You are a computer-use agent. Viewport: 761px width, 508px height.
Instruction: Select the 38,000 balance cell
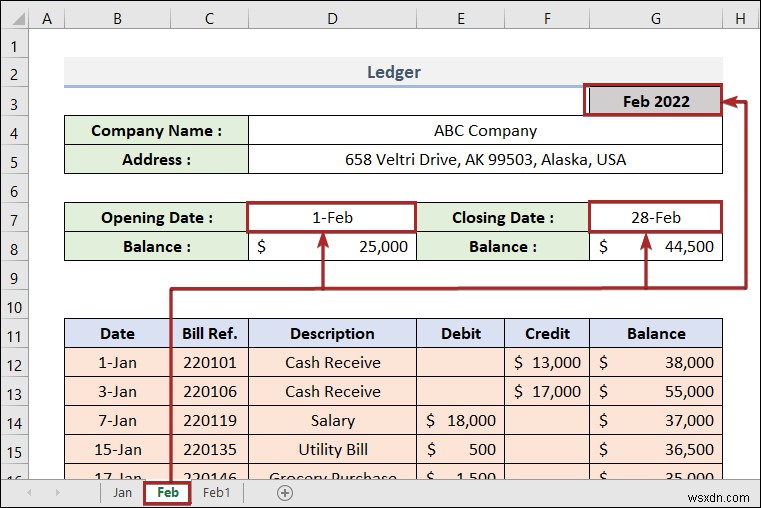pyautogui.click(x=656, y=362)
